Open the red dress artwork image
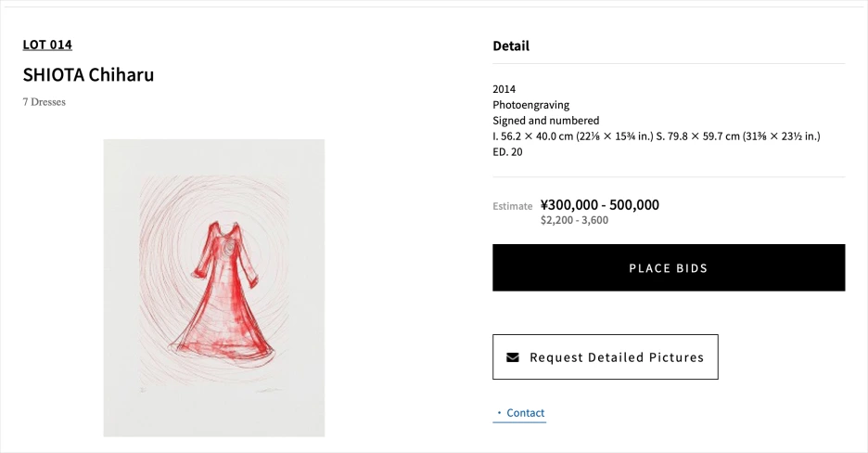The image size is (868, 453). [x=214, y=288]
